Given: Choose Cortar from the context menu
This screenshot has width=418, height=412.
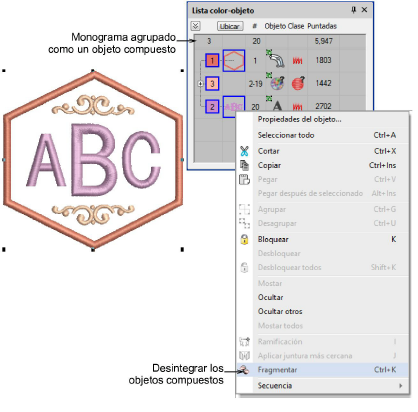Looking at the screenshot, I should click(322, 151).
